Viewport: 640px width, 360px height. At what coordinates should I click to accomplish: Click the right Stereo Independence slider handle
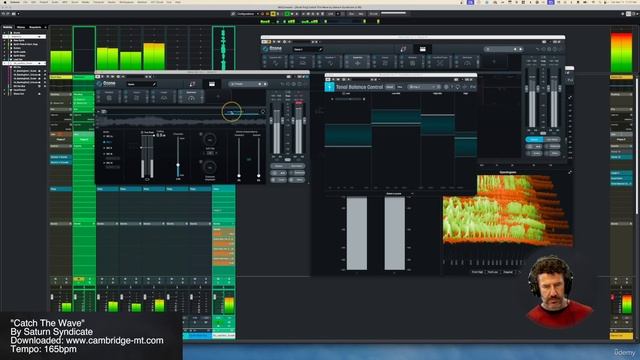click(258, 176)
